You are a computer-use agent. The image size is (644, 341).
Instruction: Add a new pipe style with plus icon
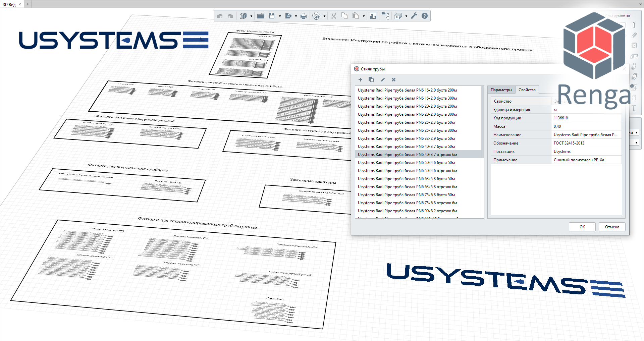point(360,80)
